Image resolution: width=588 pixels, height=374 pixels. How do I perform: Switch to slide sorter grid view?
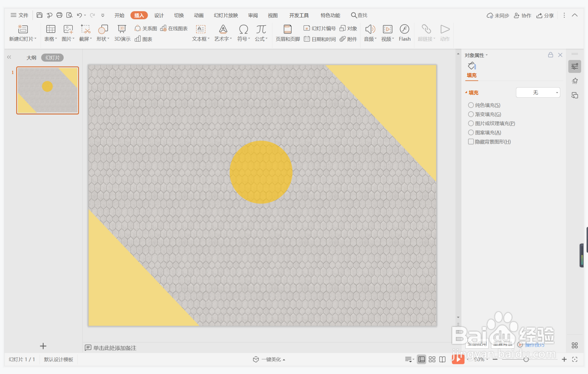tap(432, 359)
